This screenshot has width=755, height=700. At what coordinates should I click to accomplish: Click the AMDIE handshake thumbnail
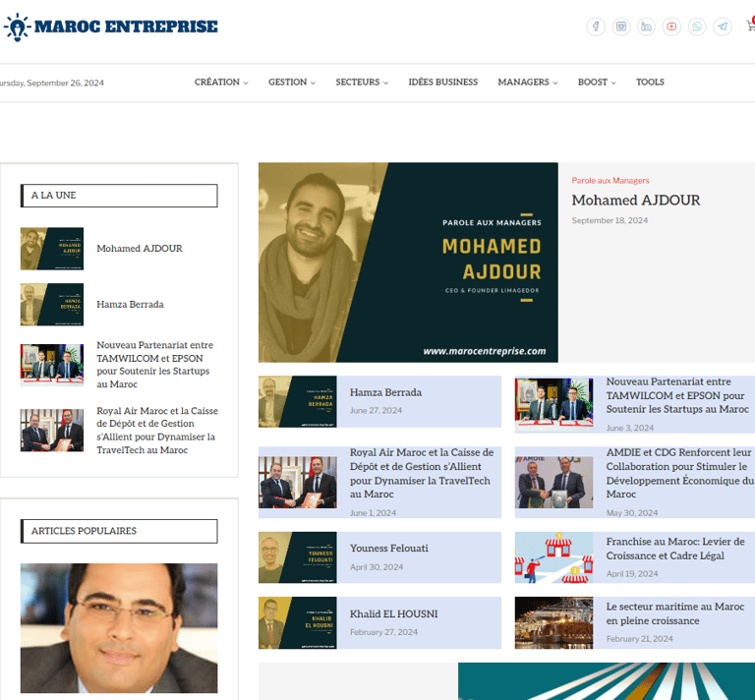(553, 483)
